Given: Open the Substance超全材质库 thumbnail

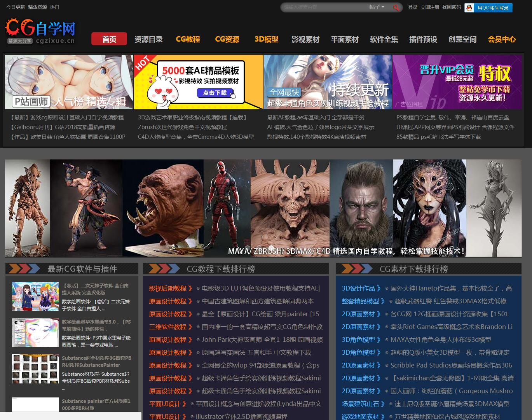Looking at the screenshot, I should point(35,369).
